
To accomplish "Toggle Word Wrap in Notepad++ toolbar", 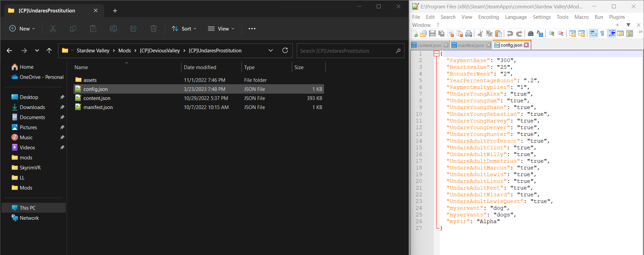I will tap(593, 34).
